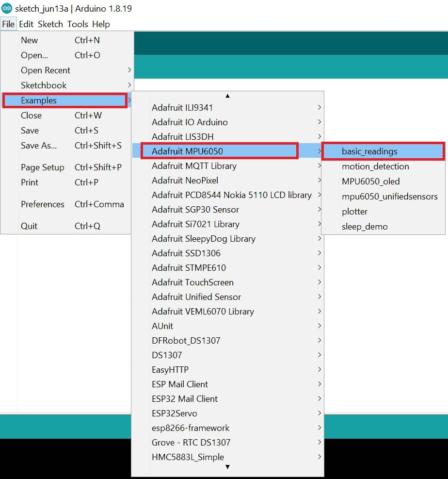This screenshot has height=479, width=448.
Task: Open the plotter example sketch
Action: (x=354, y=212)
